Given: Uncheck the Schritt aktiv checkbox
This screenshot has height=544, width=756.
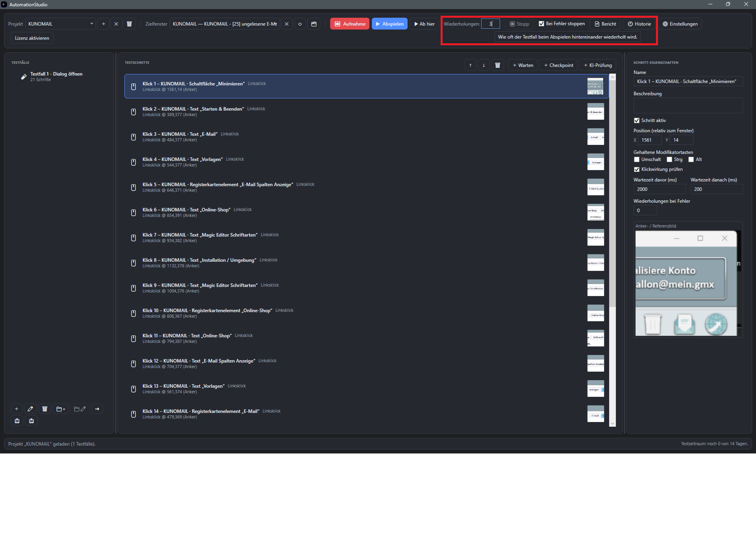Looking at the screenshot, I should coord(637,120).
